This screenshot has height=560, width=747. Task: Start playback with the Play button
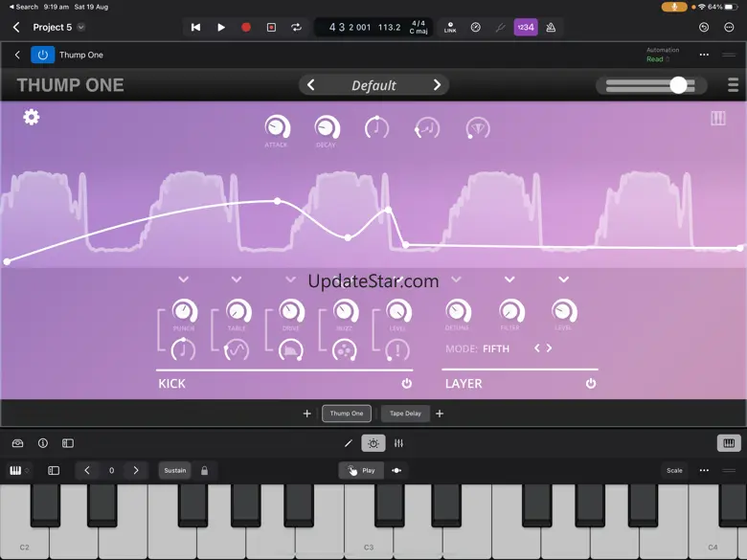click(x=221, y=27)
